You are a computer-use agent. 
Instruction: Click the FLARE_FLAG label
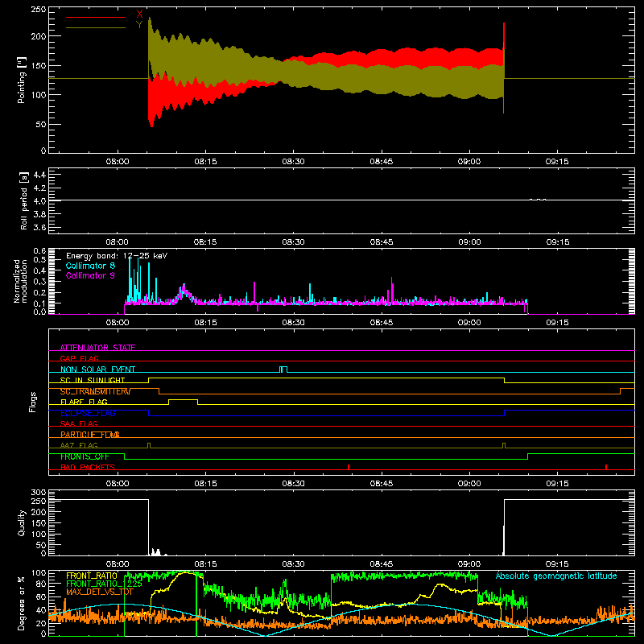[x=84, y=402]
